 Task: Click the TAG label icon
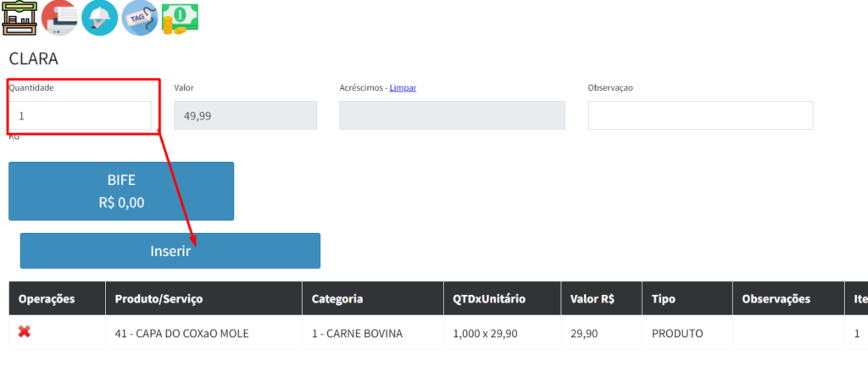[139, 18]
